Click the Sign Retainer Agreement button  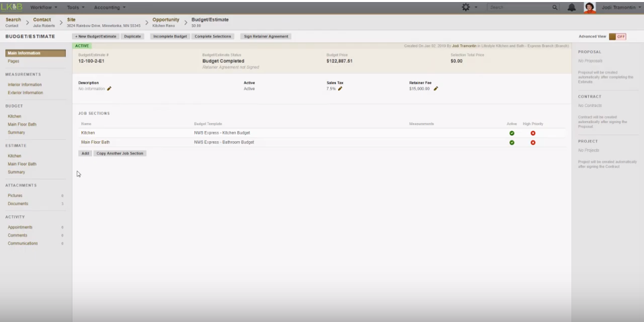(x=266, y=36)
